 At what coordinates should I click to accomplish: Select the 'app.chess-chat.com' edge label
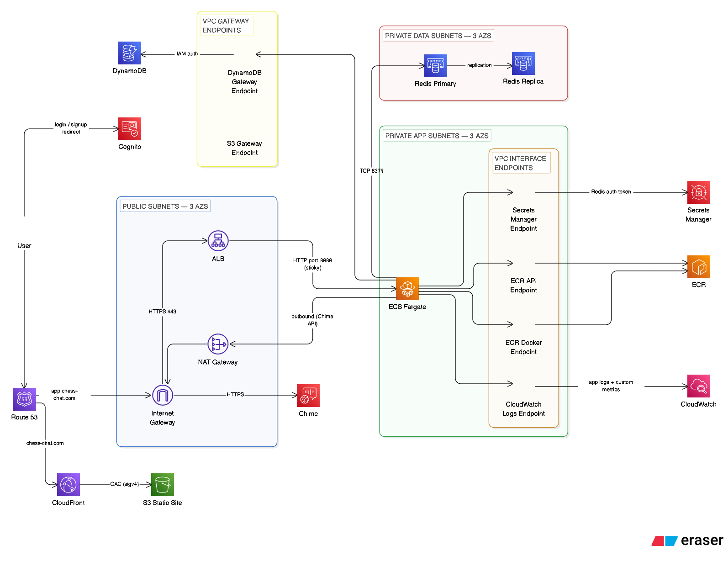64,395
